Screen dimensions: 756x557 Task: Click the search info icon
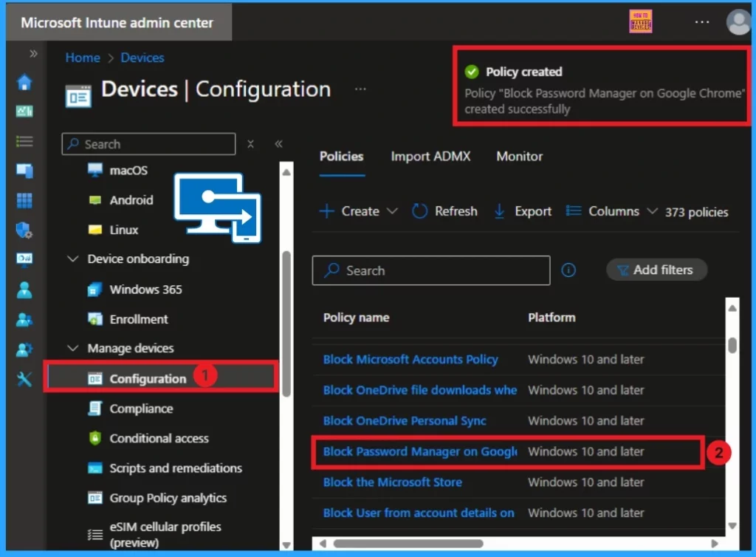pyautogui.click(x=568, y=270)
